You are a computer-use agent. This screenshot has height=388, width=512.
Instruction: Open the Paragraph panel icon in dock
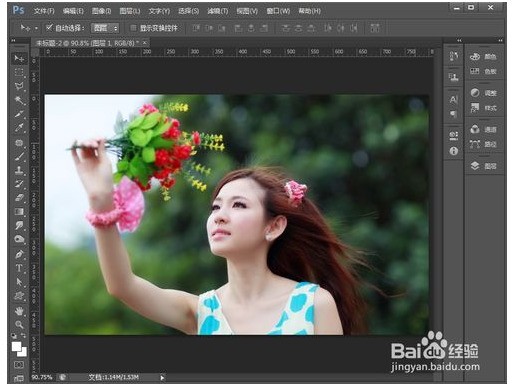454,114
